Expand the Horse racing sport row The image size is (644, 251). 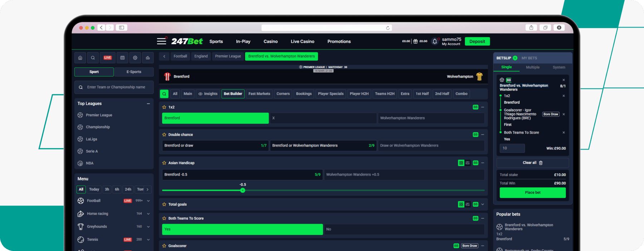[x=148, y=214]
